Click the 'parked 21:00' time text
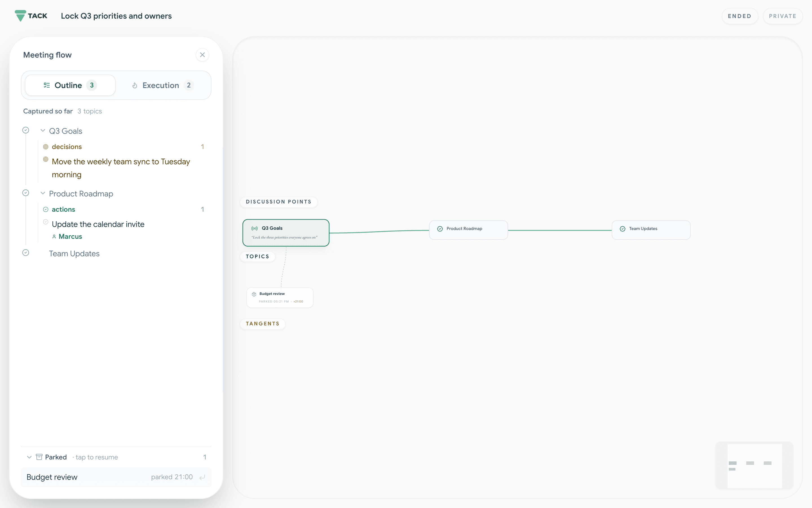The width and height of the screenshot is (812, 508). (172, 477)
